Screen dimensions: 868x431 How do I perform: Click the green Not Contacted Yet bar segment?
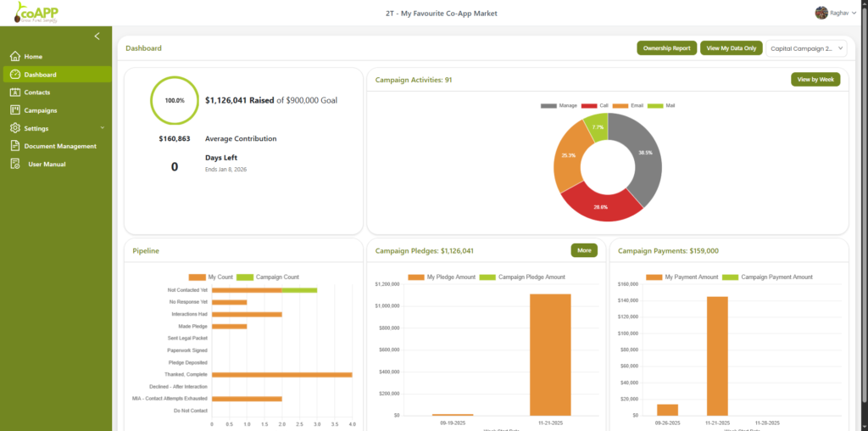299,289
